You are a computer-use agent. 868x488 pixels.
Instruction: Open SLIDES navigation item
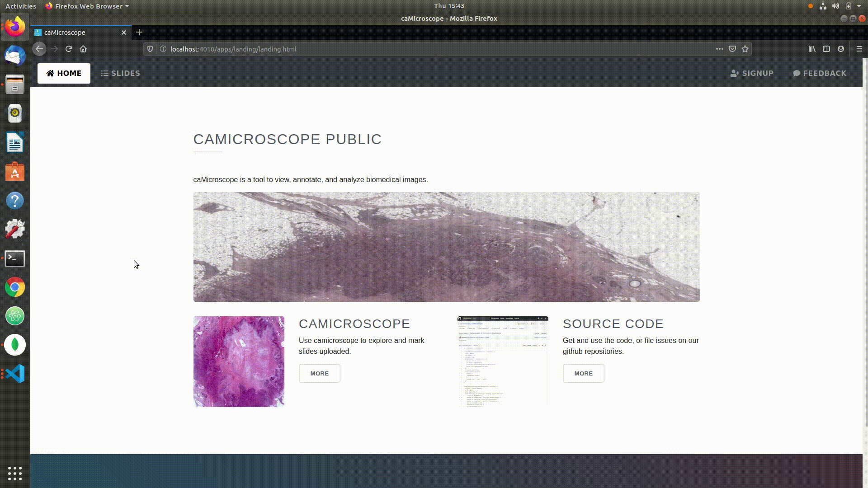pyautogui.click(x=120, y=73)
